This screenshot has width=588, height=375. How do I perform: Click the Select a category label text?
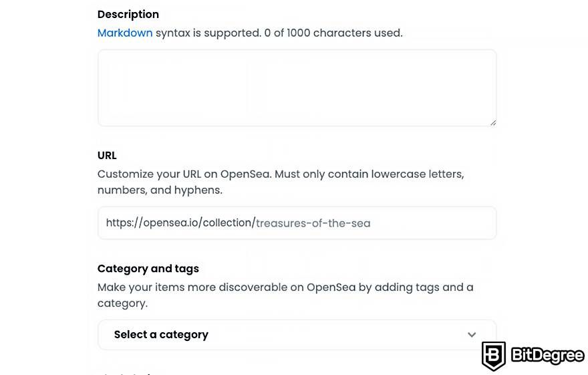tap(161, 334)
